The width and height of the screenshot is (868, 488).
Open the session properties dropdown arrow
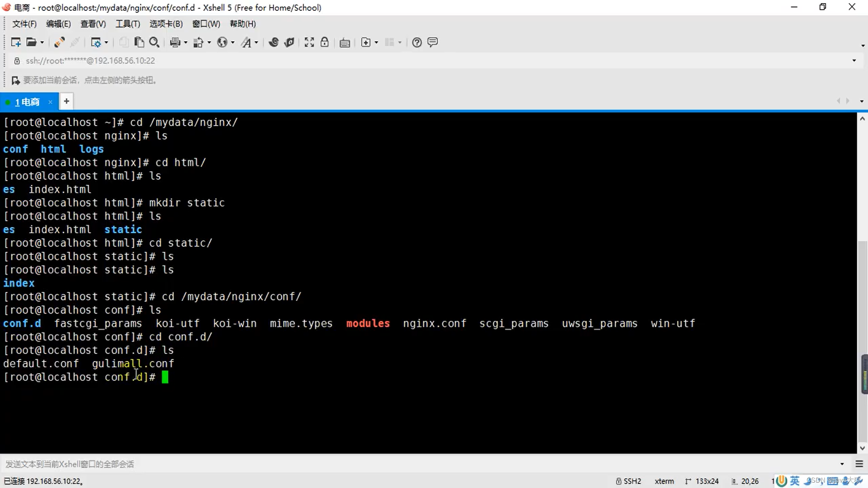(106, 42)
